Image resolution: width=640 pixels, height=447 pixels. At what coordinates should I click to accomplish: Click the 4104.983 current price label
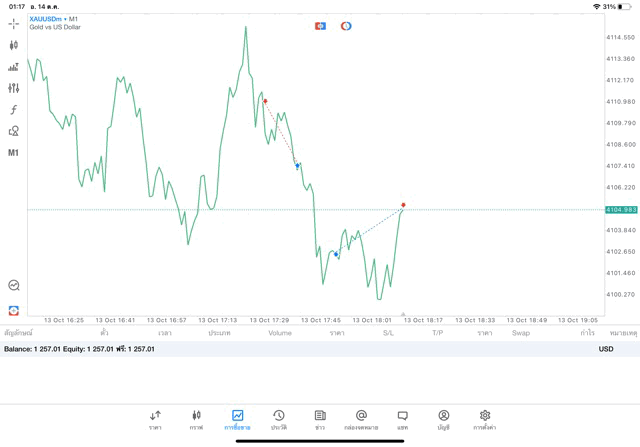tap(621, 210)
